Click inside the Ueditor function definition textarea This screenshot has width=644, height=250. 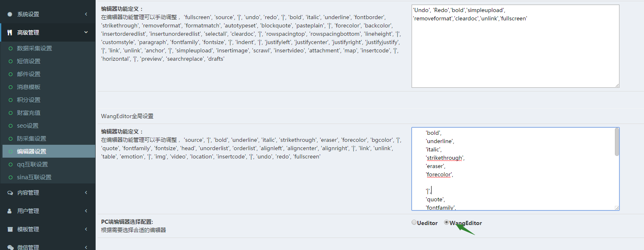click(515, 54)
